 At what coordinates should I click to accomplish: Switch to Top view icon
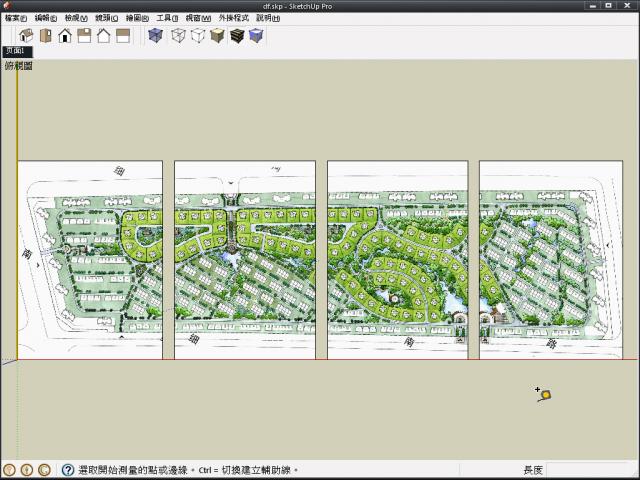(46, 36)
